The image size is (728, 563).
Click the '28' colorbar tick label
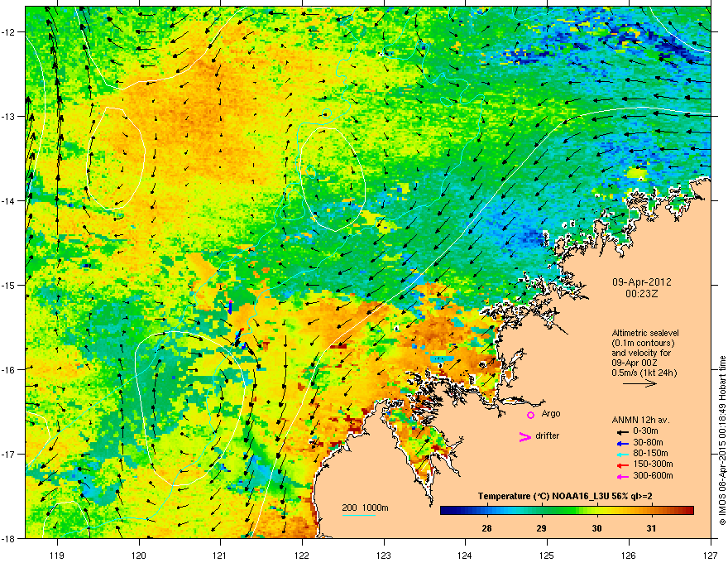tap(486, 528)
